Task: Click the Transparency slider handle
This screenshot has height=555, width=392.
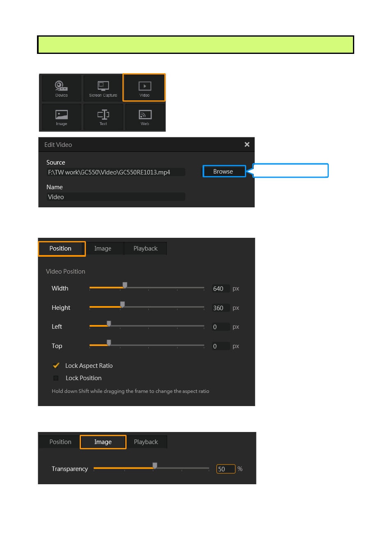Action: click(x=155, y=465)
